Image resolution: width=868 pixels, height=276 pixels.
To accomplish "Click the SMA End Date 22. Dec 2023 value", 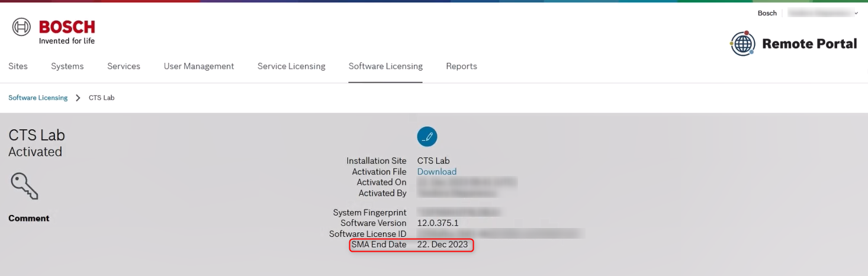I will tap(442, 245).
